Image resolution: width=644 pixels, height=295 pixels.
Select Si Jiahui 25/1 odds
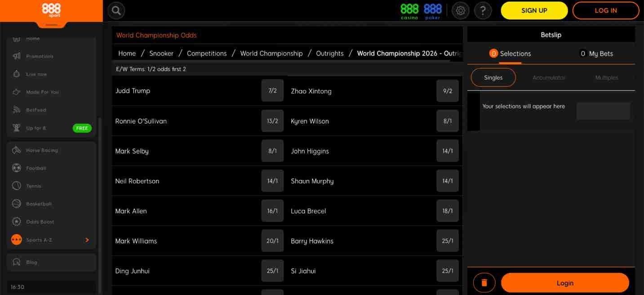tap(448, 271)
